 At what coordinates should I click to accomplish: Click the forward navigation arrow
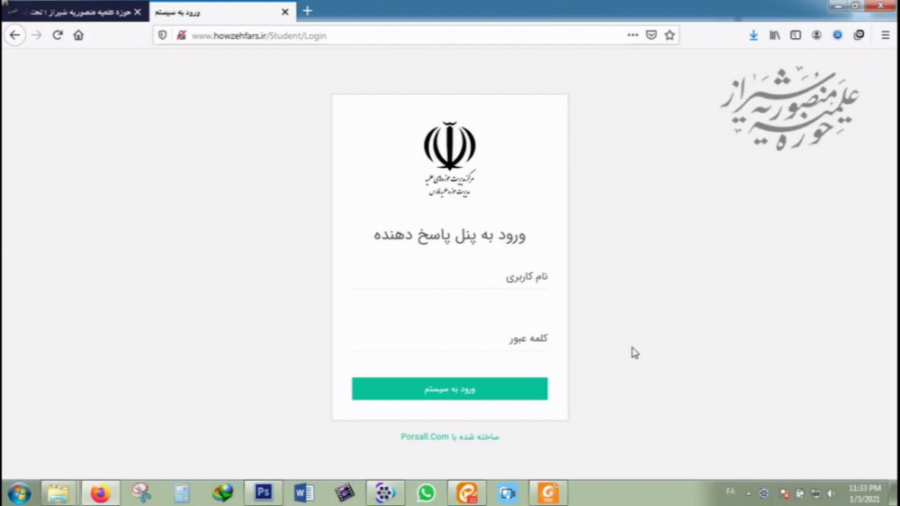coord(37,35)
